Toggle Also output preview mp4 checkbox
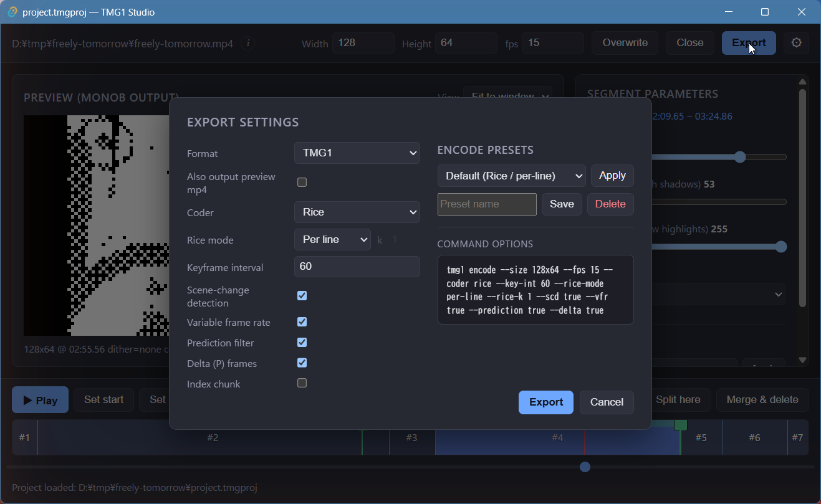The height and width of the screenshot is (504, 821). click(302, 183)
